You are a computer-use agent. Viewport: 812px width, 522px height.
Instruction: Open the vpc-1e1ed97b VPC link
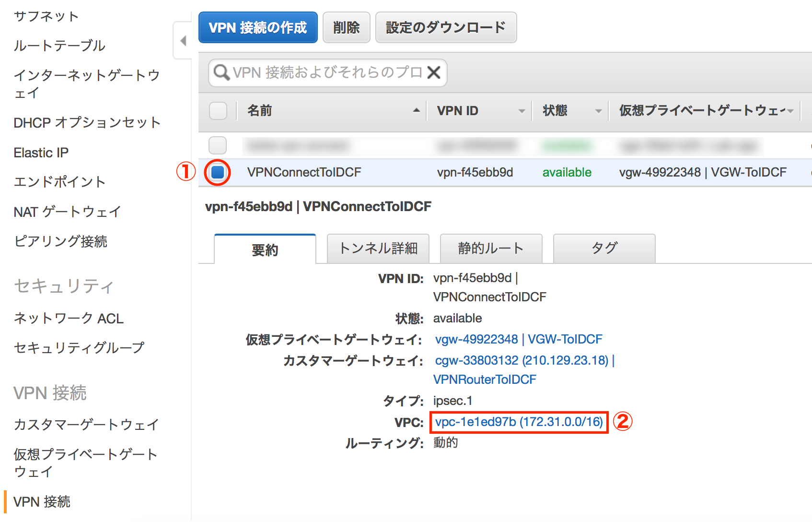coord(518,422)
